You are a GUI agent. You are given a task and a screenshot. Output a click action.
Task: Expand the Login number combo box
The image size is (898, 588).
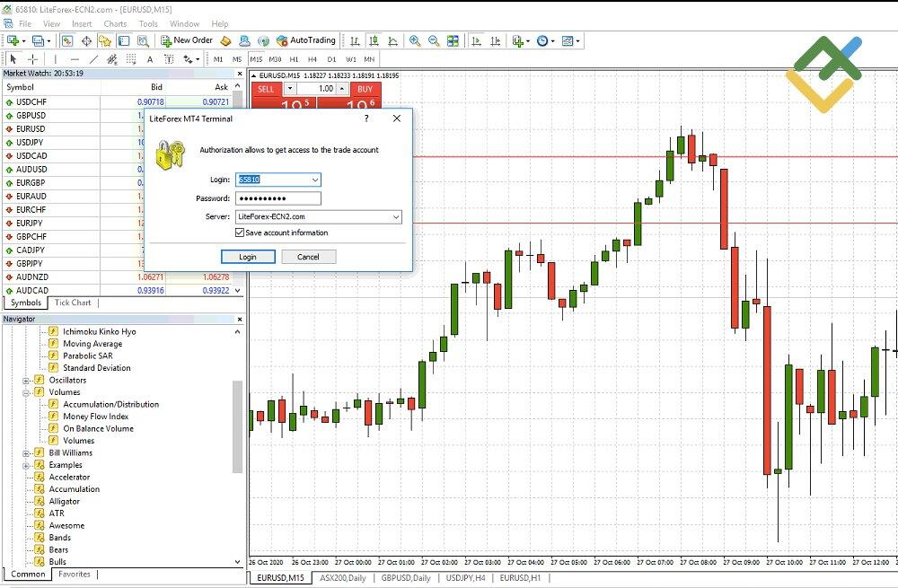[x=316, y=180]
